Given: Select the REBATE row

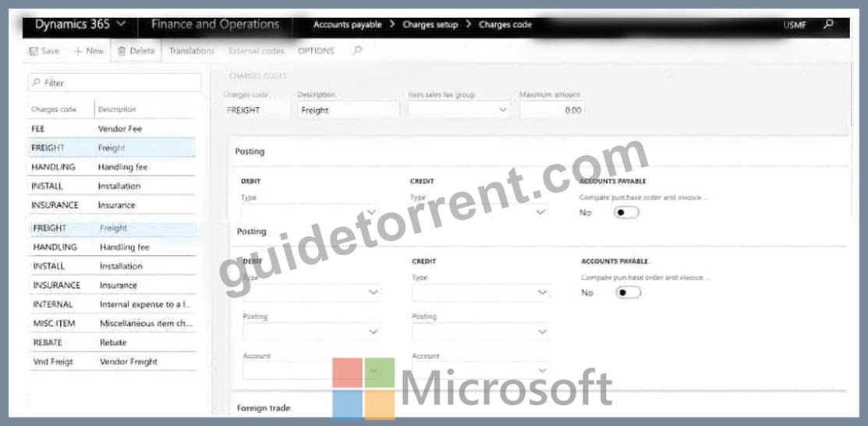Looking at the screenshot, I should [112, 343].
